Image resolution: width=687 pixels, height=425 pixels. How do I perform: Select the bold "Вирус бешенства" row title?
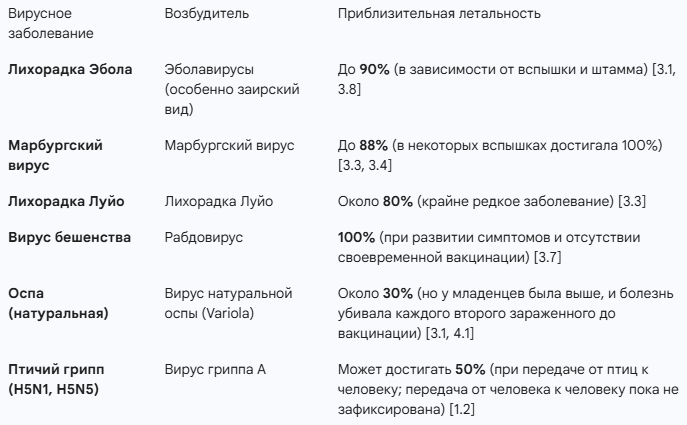68,240
